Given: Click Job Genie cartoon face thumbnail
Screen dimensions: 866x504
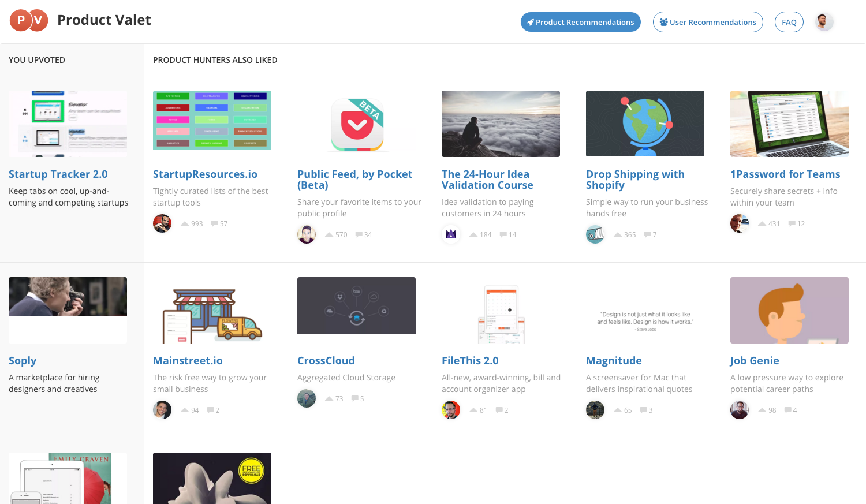Looking at the screenshot, I should (x=789, y=310).
